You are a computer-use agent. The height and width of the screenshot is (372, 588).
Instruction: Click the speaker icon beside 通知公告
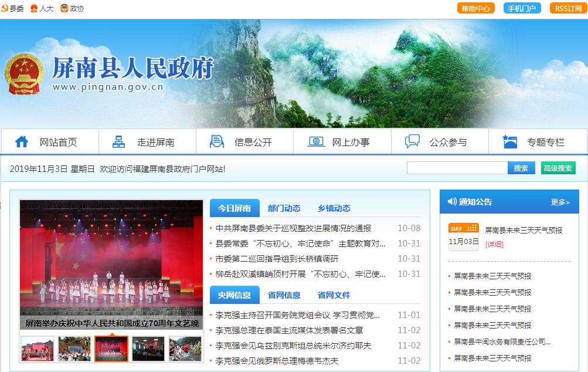pos(451,202)
